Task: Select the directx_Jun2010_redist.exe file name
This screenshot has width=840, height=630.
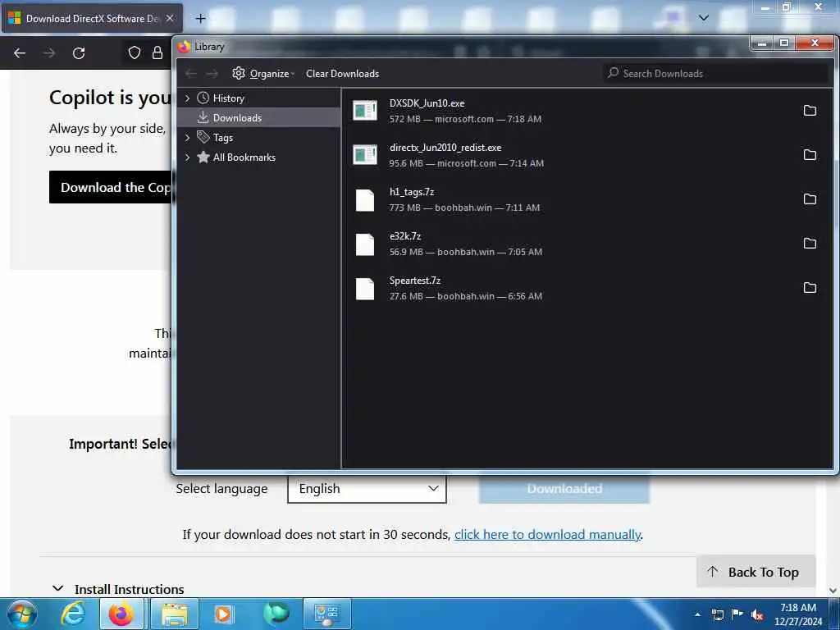Action: [445, 148]
